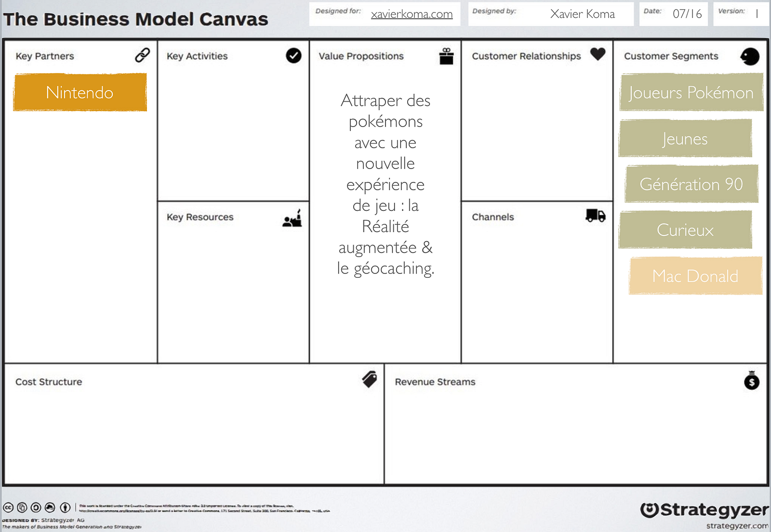
Task: Click the Customer Segments head icon
Action: pyautogui.click(x=750, y=57)
